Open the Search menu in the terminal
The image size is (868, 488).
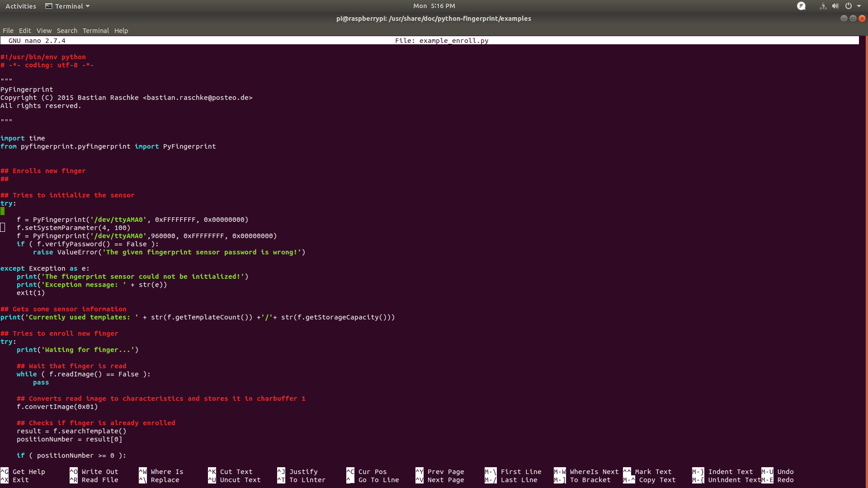pos(67,30)
